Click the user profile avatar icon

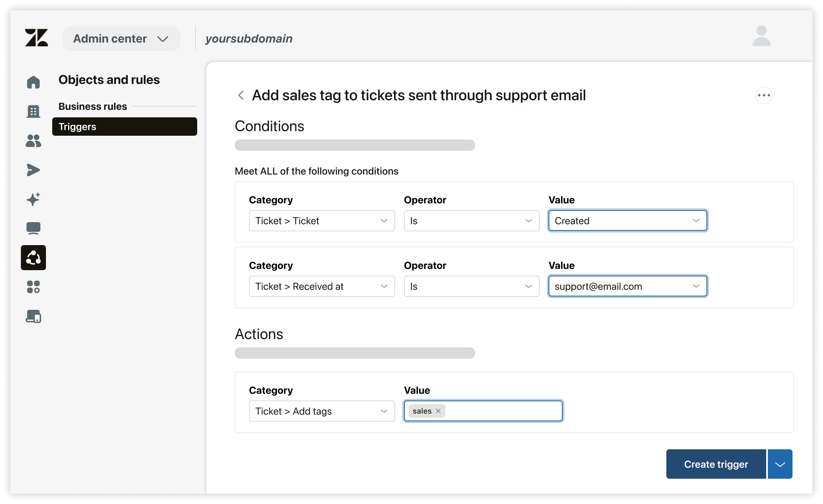[761, 36]
